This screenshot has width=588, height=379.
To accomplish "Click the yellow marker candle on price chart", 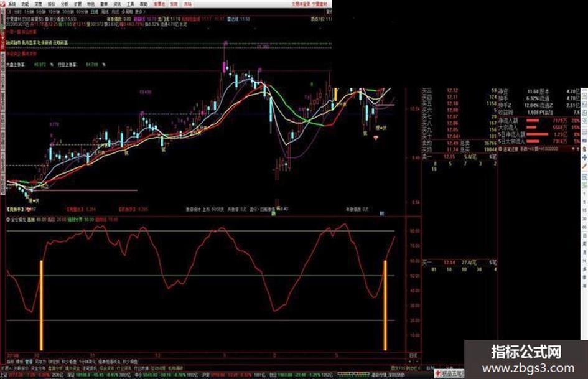I will [336, 94].
